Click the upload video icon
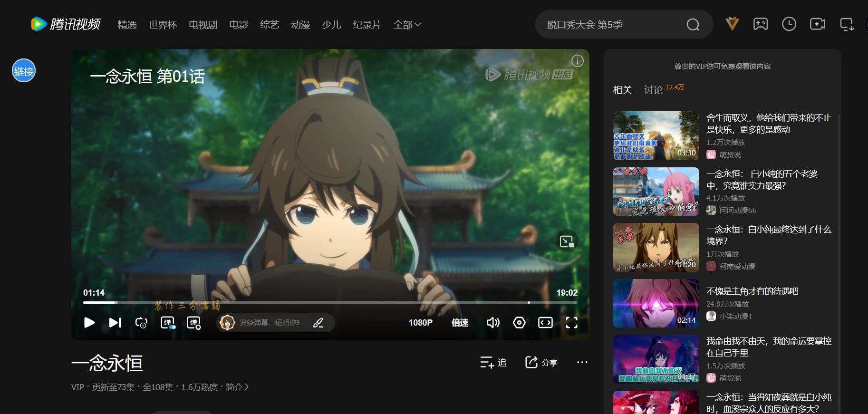868x414 pixels. click(818, 24)
